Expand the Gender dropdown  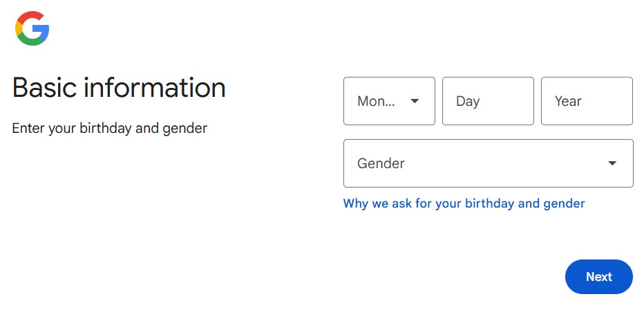[488, 163]
